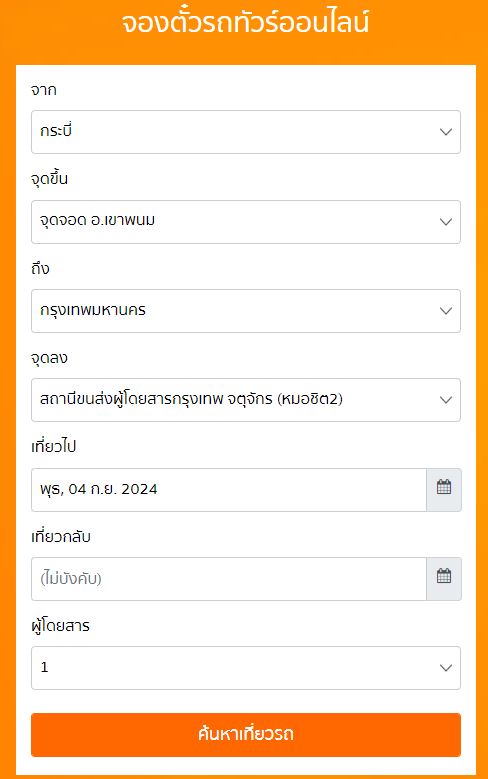
Task: Open the passenger count dropdown showing 1
Action: point(246,668)
